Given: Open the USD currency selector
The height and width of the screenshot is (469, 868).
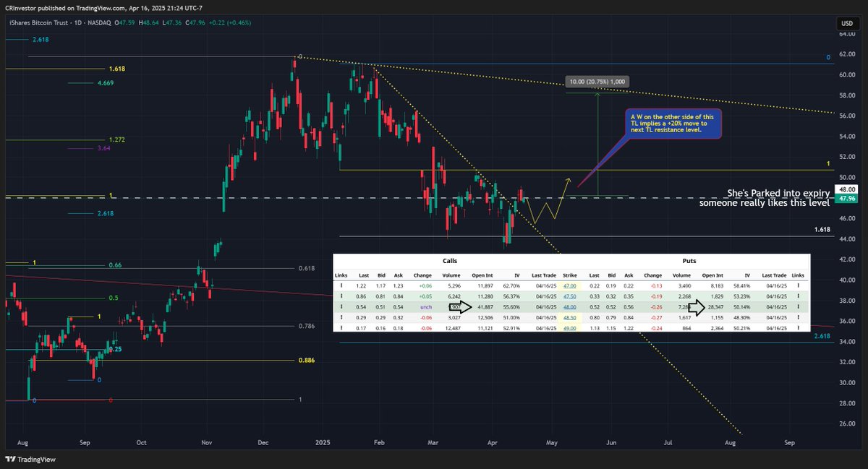Looking at the screenshot, I should (x=846, y=24).
